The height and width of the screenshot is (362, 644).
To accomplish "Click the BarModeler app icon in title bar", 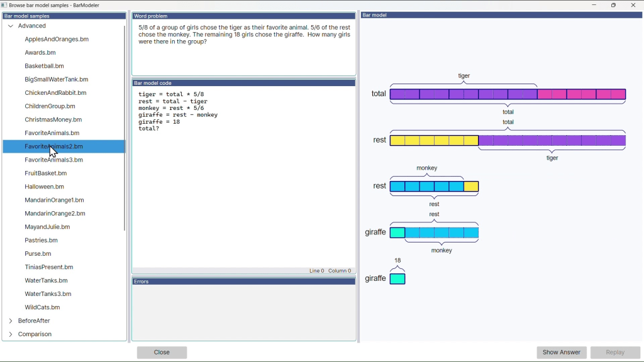I will 4,5.
